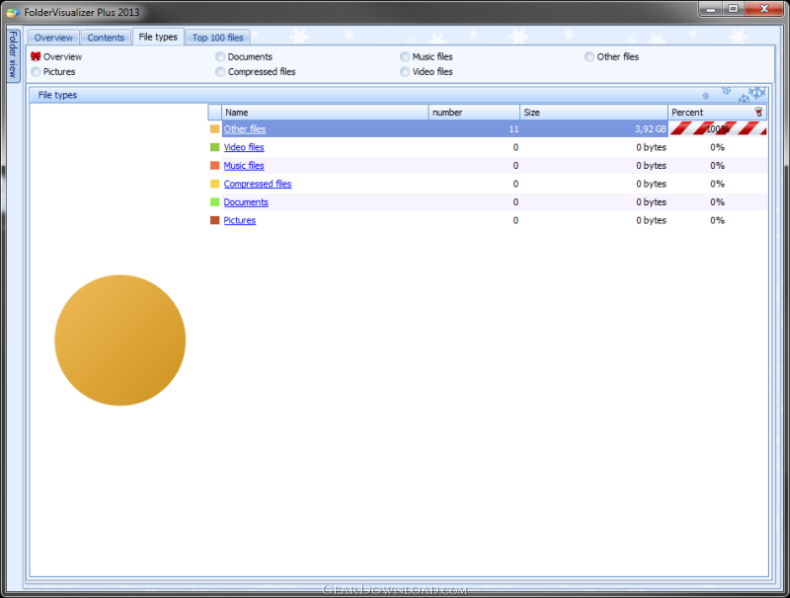Click the 0% cell for Pictures row
Screen dimensions: 790x598
(x=717, y=220)
